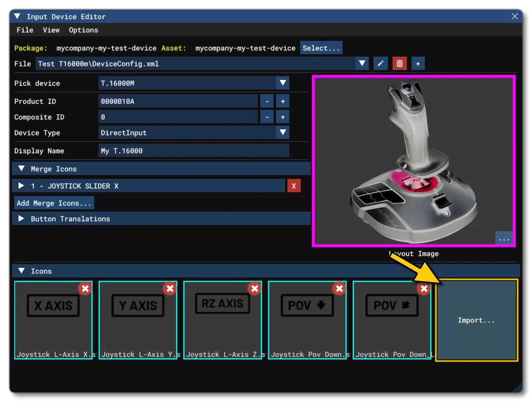The width and height of the screenshot is (532, 402).
Task: Click the Display Name text field
Action: pos(194,151)
